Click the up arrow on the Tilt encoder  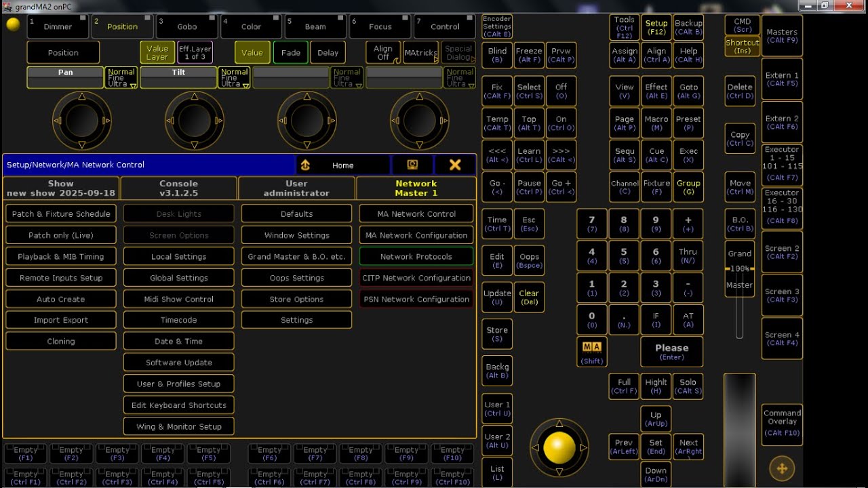pos(195,97)
